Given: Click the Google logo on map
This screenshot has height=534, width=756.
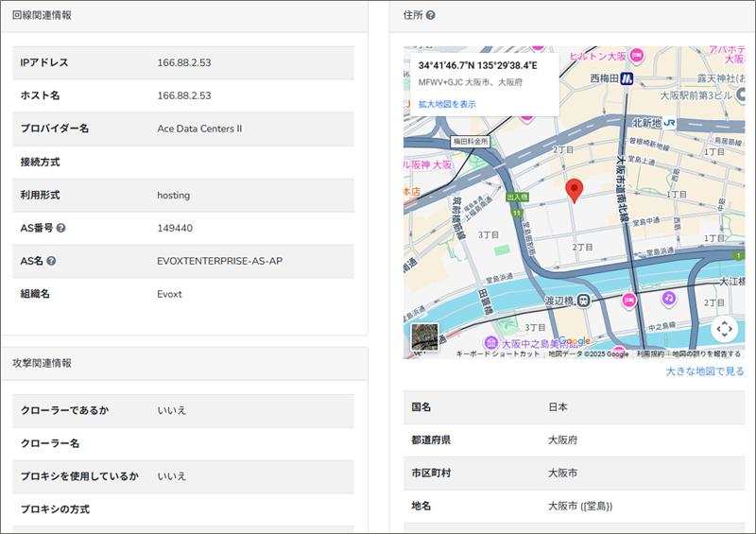Looking at the screenshot, I should 573,341.
